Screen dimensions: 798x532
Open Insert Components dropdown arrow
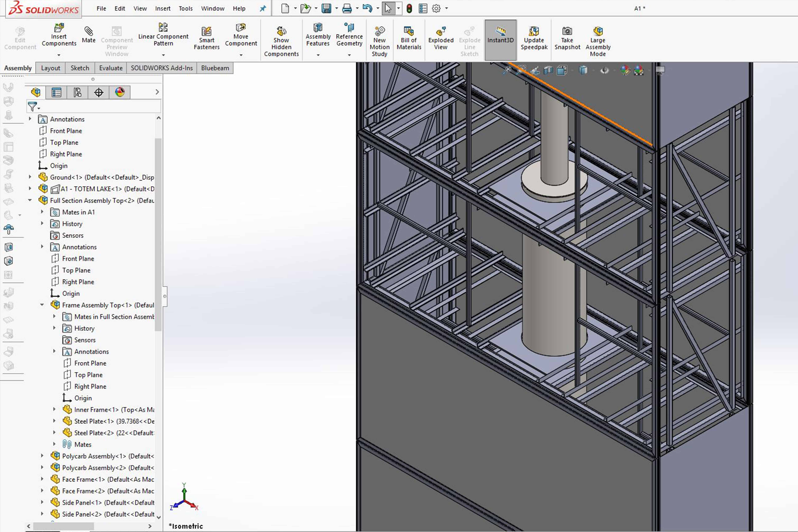59,55
